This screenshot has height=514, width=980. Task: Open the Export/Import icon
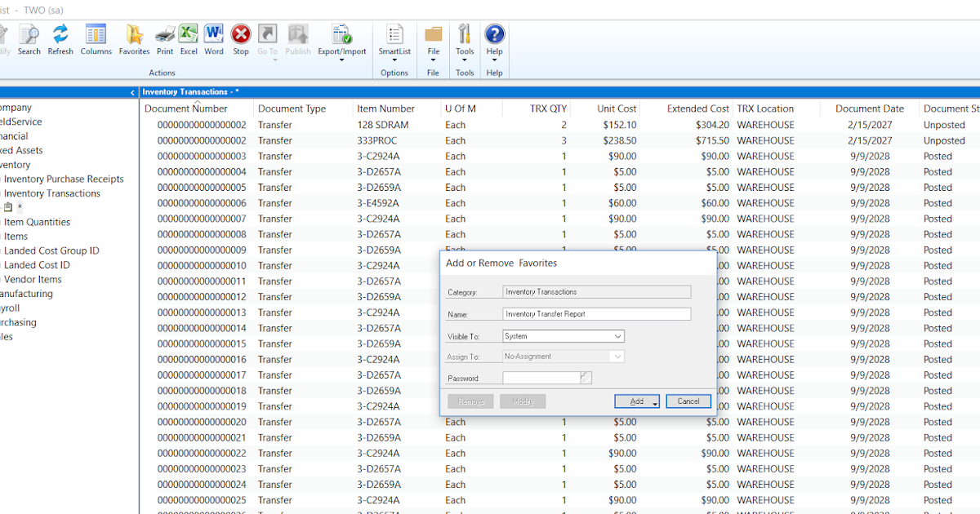(342, 38)
